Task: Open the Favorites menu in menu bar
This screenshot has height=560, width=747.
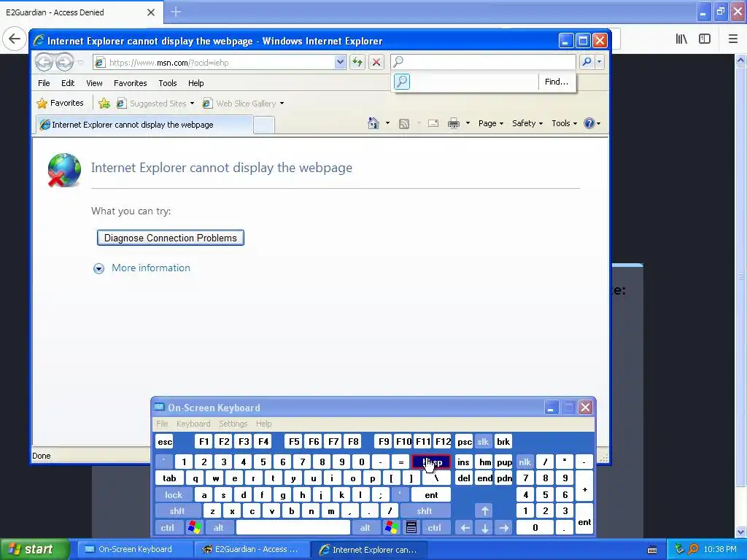Action: click(x=130, y=83)
